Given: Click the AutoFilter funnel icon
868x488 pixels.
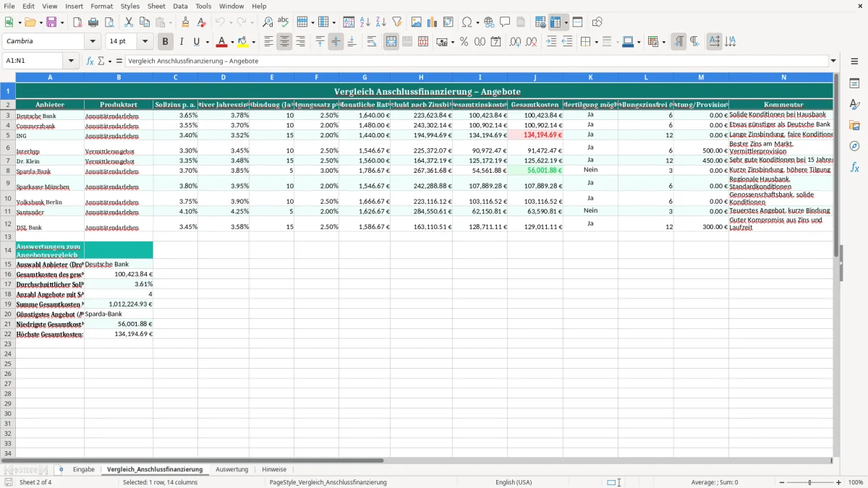Looking at the screenshot, I should tap(396, 22).
